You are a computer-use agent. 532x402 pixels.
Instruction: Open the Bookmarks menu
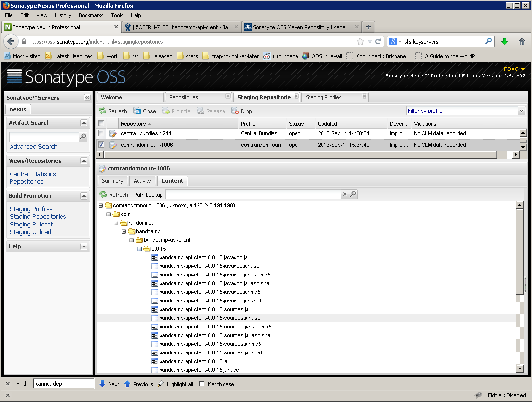pyautogui.click(x=91, y=15)
